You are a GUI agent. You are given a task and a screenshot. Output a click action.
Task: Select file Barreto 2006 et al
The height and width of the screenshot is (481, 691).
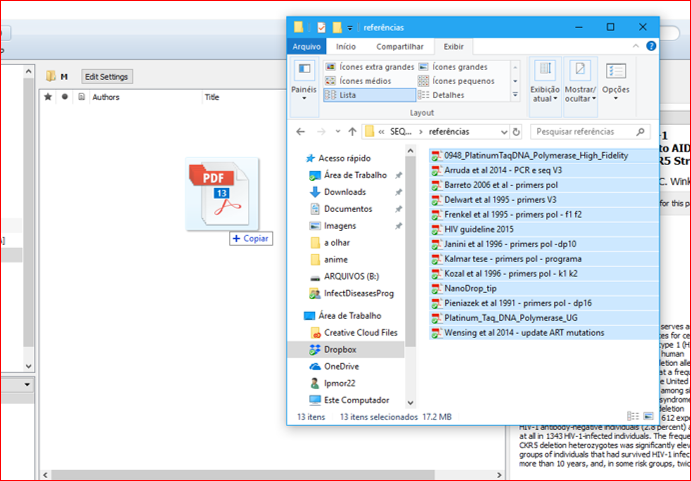point(501,185)
